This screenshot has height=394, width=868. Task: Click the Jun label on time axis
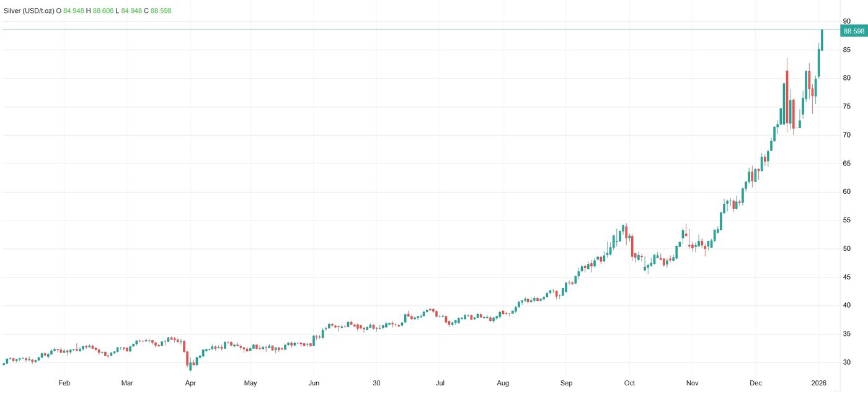tap(314, 383)
